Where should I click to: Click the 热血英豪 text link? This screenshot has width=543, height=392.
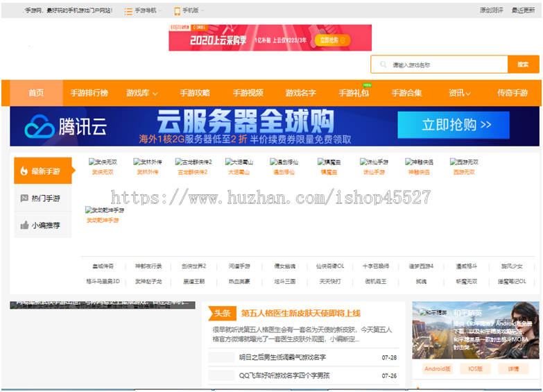(239, 282)
